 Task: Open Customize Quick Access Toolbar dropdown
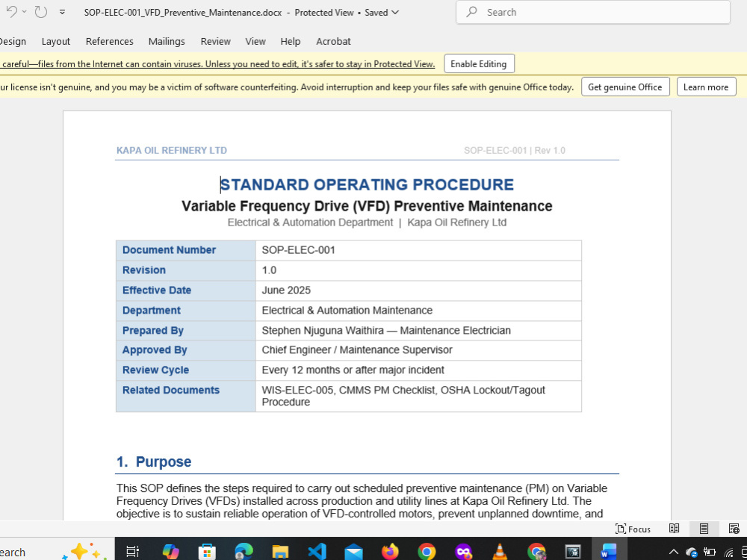coord(63,13)
